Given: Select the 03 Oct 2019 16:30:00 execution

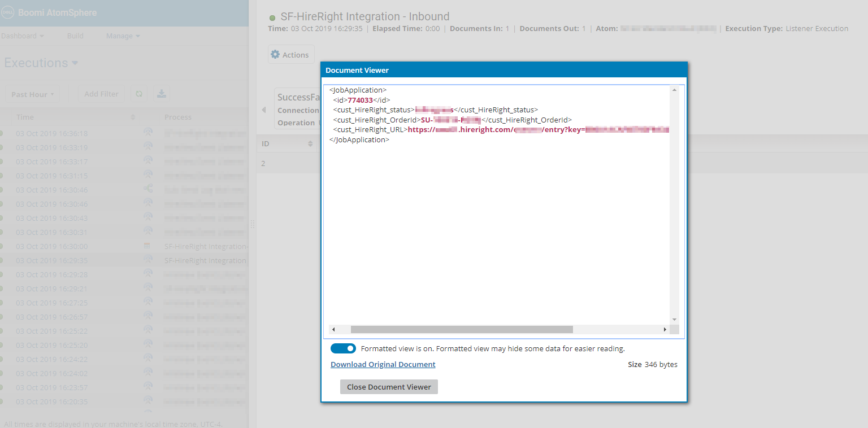Looking at the screenshot, I should pos(51,246).
